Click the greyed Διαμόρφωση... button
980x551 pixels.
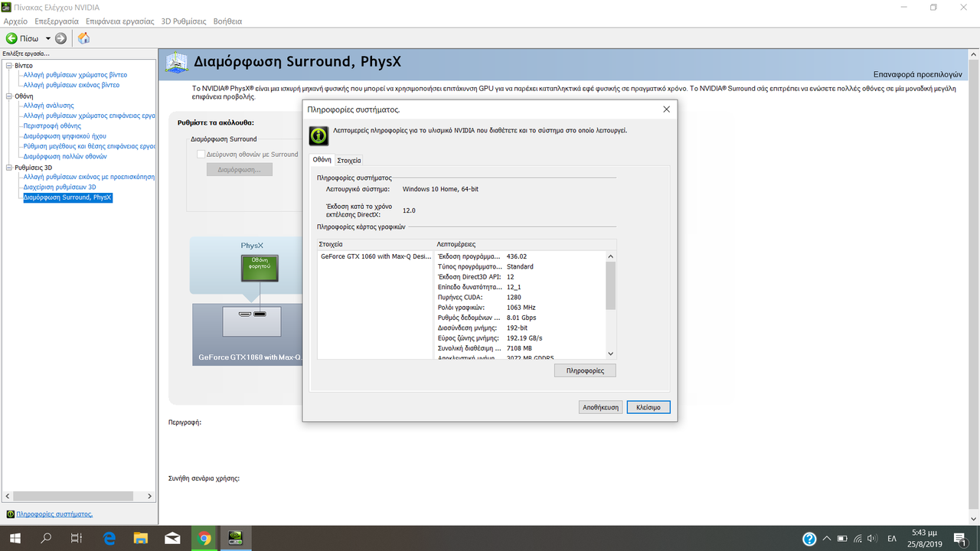tap(239, 169)
